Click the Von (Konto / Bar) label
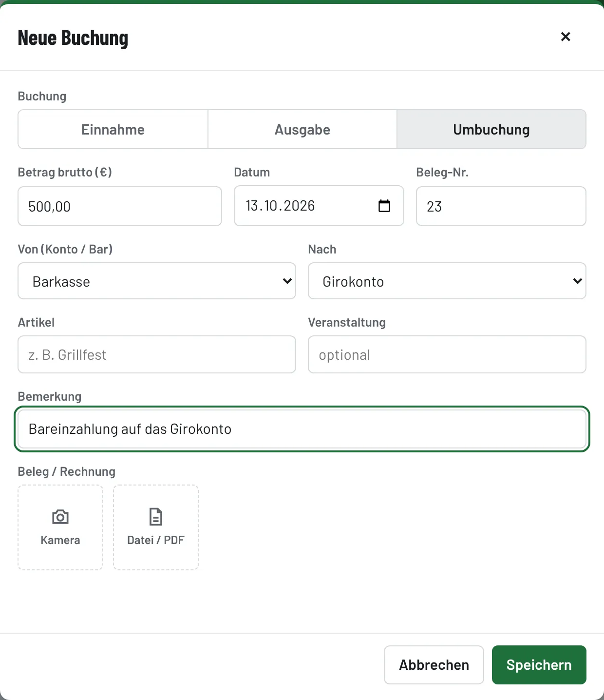 pos(65,249)
